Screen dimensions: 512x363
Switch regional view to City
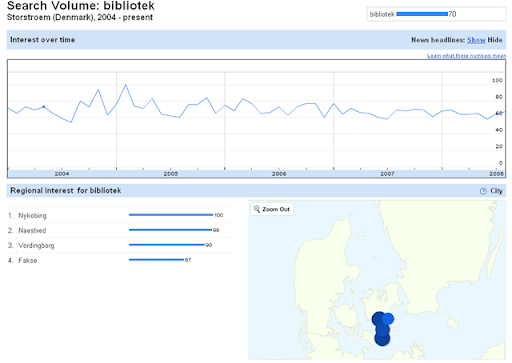pyautogui.click(x=496, y=191)
